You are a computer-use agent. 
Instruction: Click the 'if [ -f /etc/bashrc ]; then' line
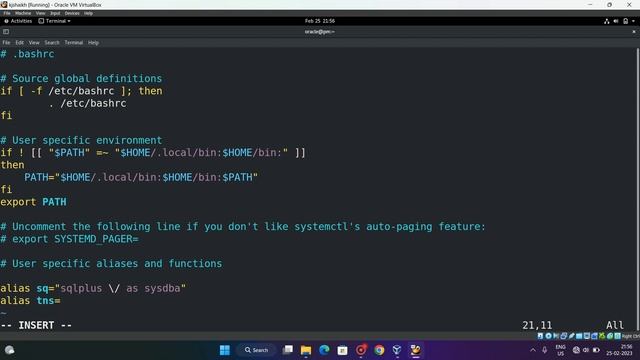click(x=81, y=91)
